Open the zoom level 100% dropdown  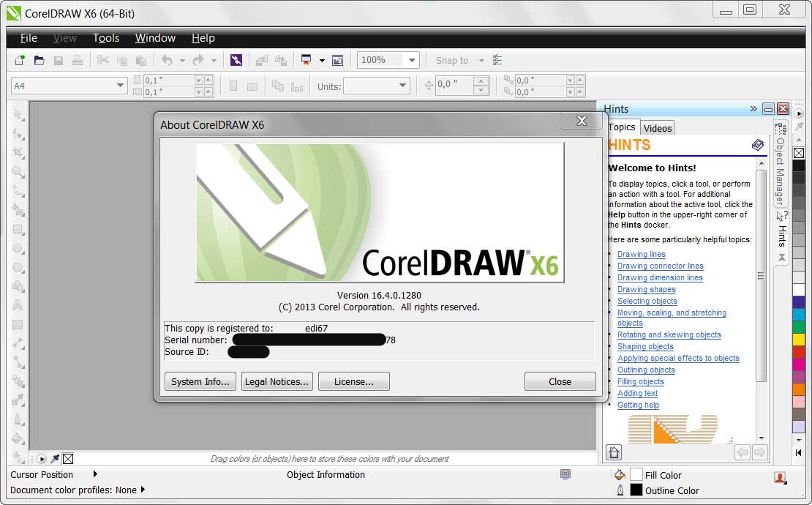pyautogui.click(x=412, y=60)
